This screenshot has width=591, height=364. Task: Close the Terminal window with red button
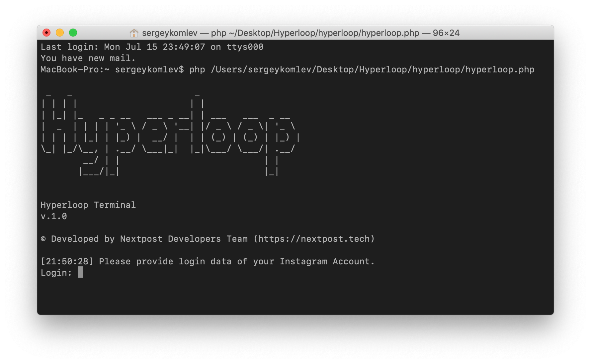(x=46, y=33)
